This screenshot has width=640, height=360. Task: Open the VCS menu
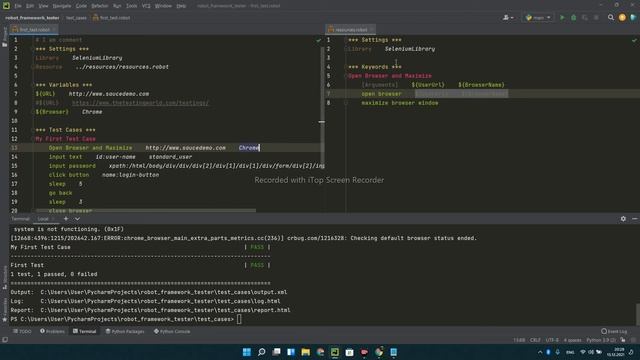coord(146,6)
